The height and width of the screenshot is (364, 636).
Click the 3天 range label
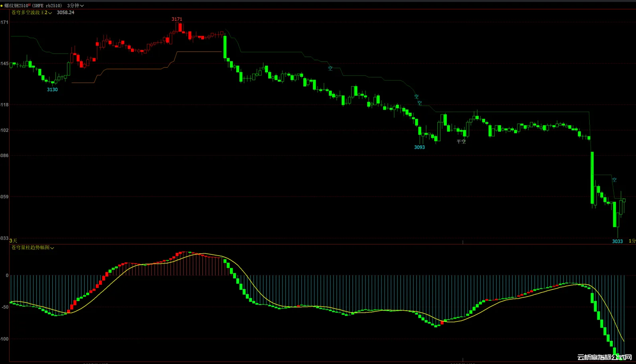pos(13,241)
